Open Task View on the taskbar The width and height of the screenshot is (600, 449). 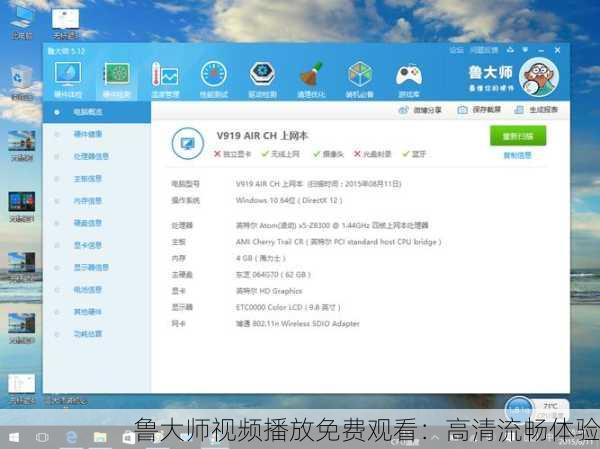(42, 438)
